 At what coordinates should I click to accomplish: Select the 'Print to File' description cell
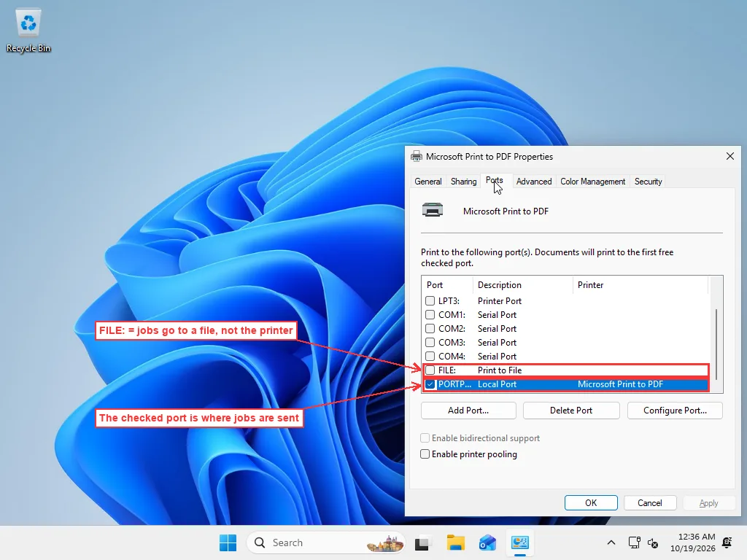(499, 370)
